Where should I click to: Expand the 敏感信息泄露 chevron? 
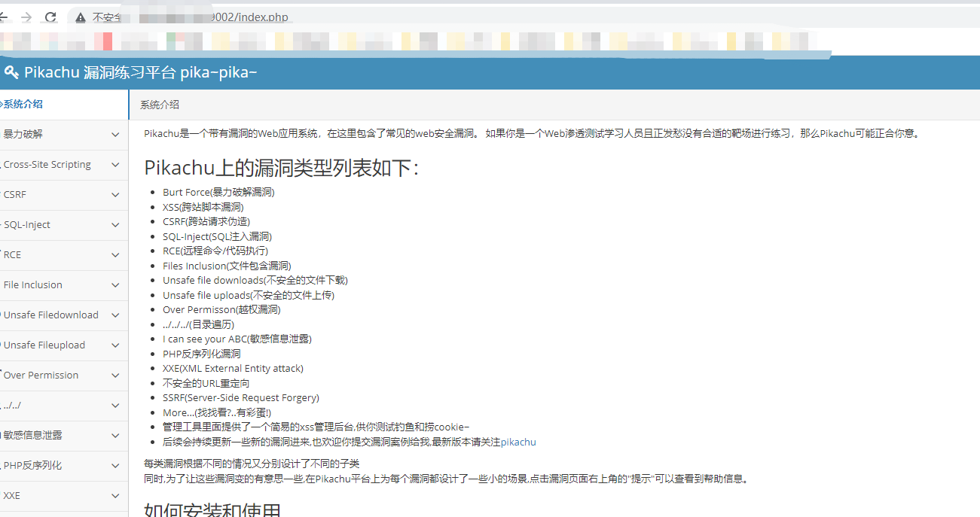tap(115, 436)
